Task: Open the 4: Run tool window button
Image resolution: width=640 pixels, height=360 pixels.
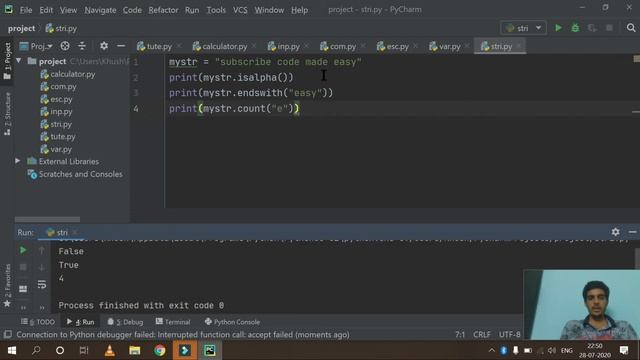Action: [x=80, y=322]
